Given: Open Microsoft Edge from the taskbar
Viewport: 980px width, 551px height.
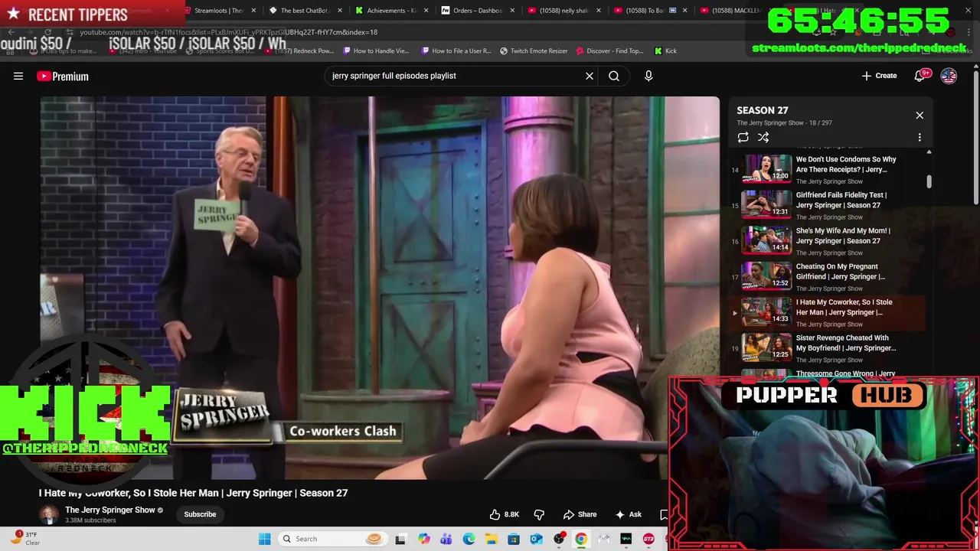Looking at the screenshot, I should (x=469, y=539).
